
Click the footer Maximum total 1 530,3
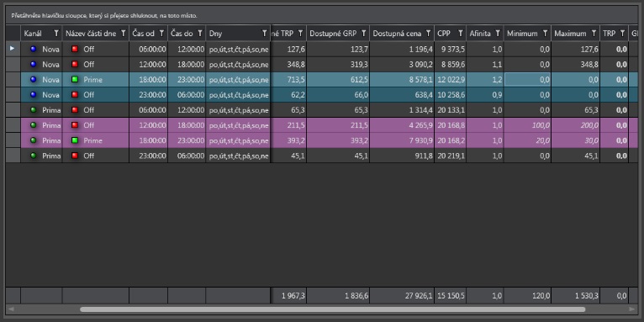point(576,296)
